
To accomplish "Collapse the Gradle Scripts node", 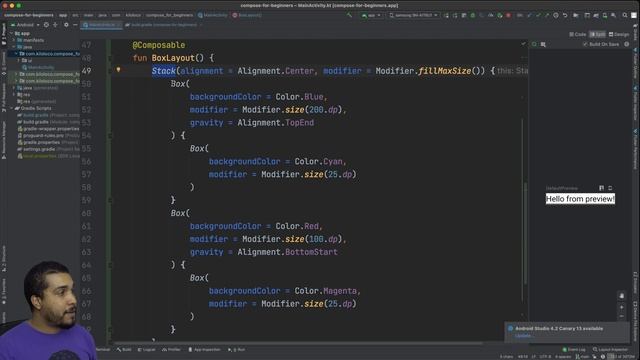I will pyautogui.click(x=11, y=108).
